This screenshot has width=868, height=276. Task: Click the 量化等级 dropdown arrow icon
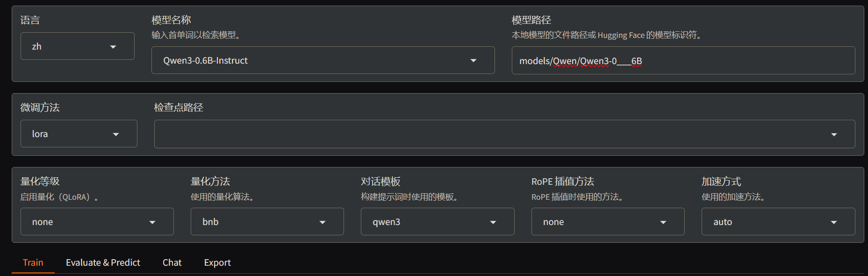click(x=152, y=222)
